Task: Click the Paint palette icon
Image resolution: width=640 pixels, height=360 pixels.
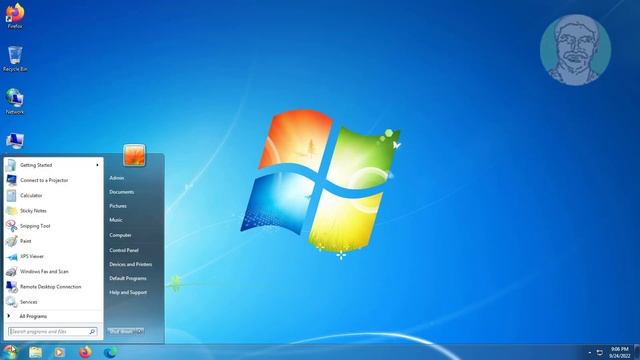Action: [11, 241]
